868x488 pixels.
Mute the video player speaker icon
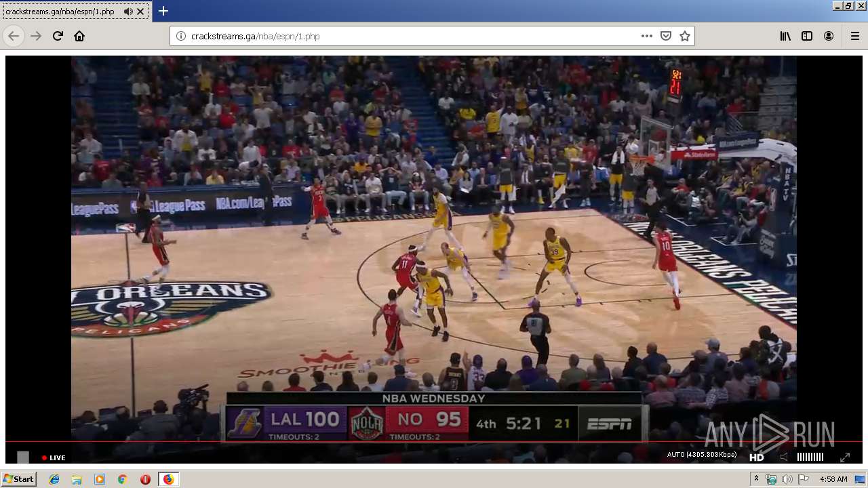[784, 457]
